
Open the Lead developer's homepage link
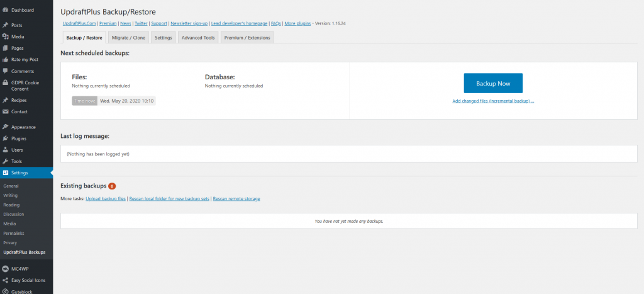(x=240, y=23)
